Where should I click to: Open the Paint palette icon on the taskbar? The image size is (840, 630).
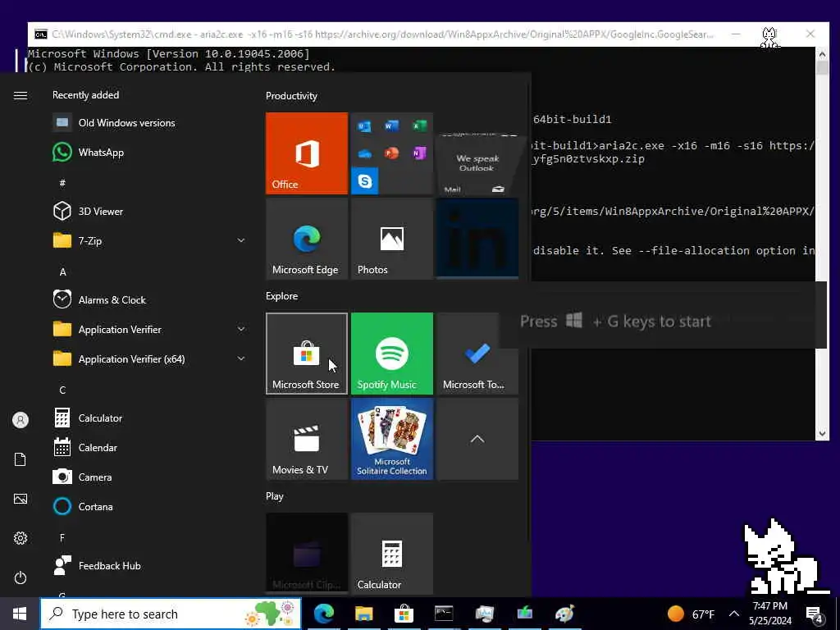pos(564,614)
